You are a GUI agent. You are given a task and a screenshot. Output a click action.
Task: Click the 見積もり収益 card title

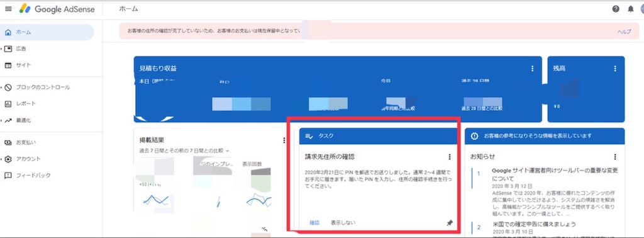[158, 69]
